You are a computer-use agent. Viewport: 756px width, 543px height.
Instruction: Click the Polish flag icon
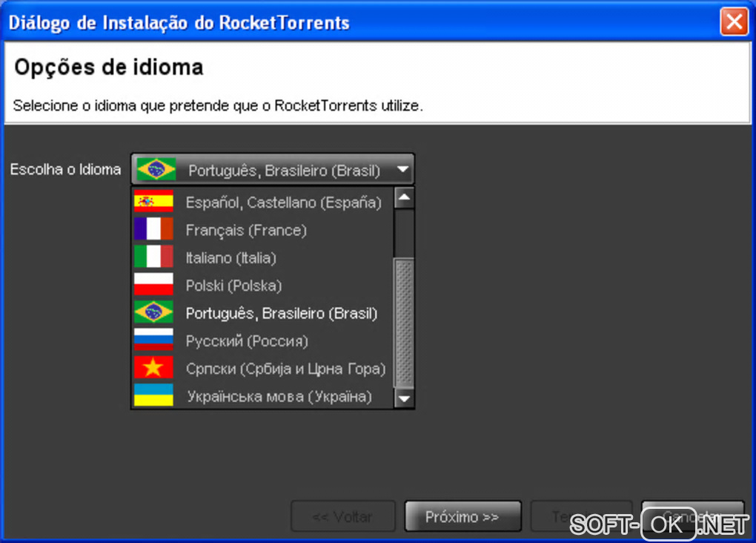click(x=153, y=284)
